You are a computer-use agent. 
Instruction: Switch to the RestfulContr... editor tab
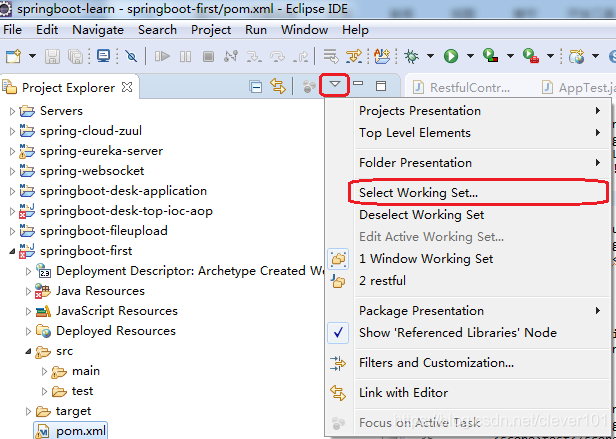[462, 87]
